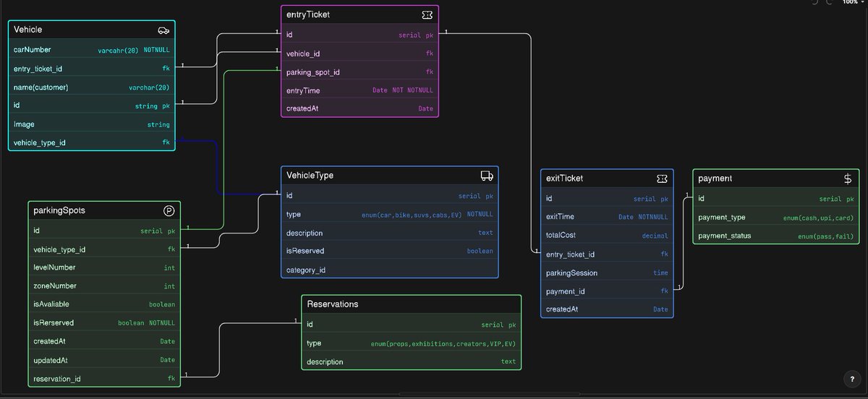868x399 pixels.
Task: Click vehicle_type_id row in Vehicle table
Action: (92, 142)
